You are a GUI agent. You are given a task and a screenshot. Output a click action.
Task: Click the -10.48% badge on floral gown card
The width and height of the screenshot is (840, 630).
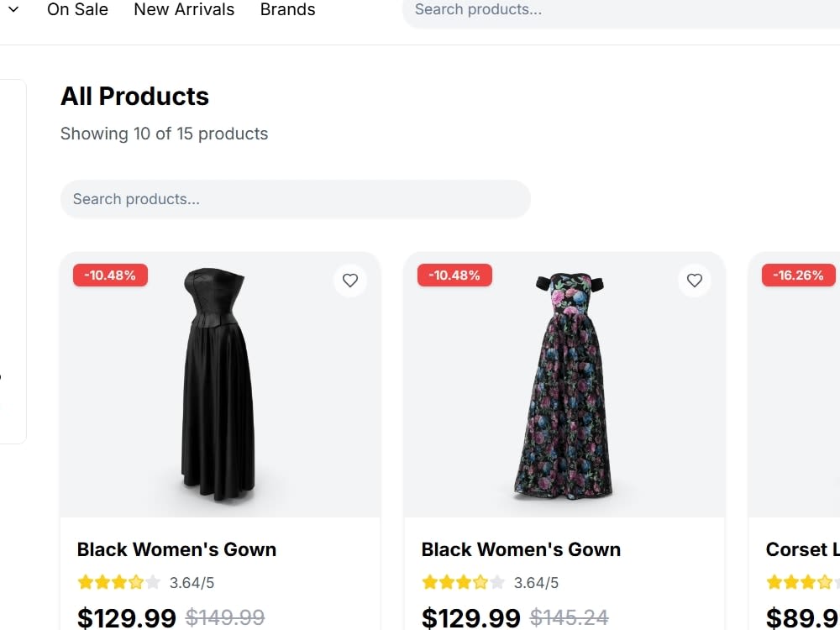454,276
